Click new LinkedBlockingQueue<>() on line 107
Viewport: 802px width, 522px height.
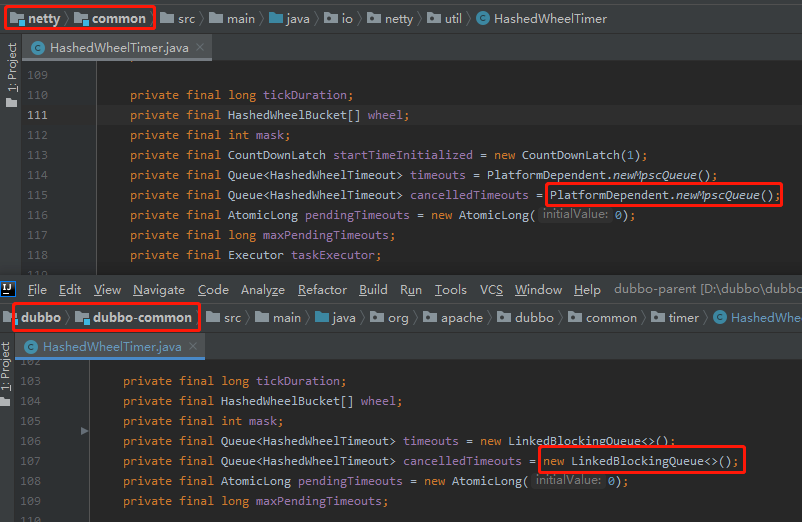(640, 461)
